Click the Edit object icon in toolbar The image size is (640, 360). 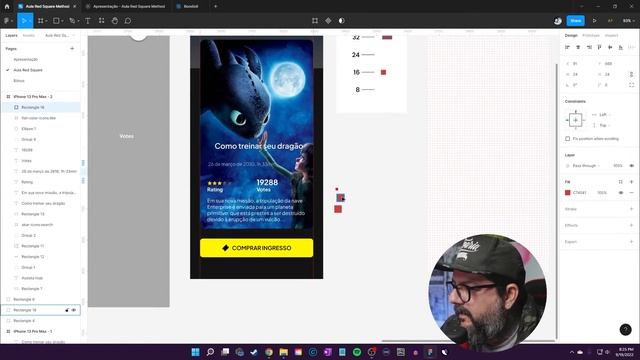315,20
